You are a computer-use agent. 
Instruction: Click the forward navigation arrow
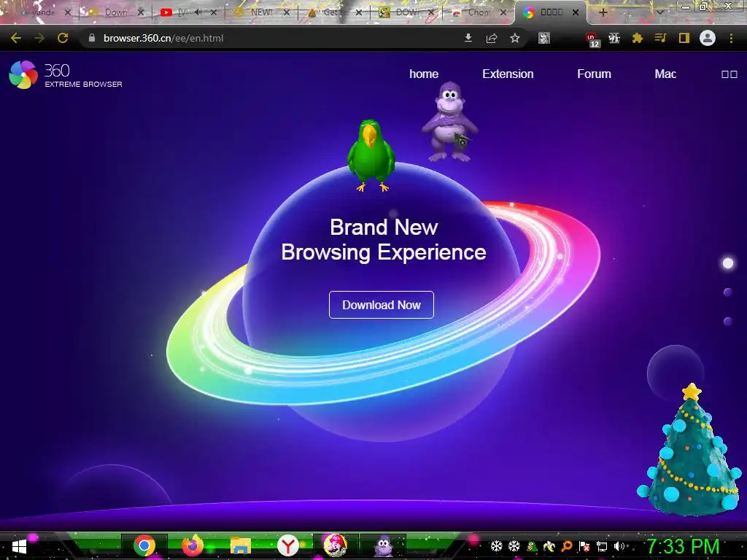[x=39, y=38]
